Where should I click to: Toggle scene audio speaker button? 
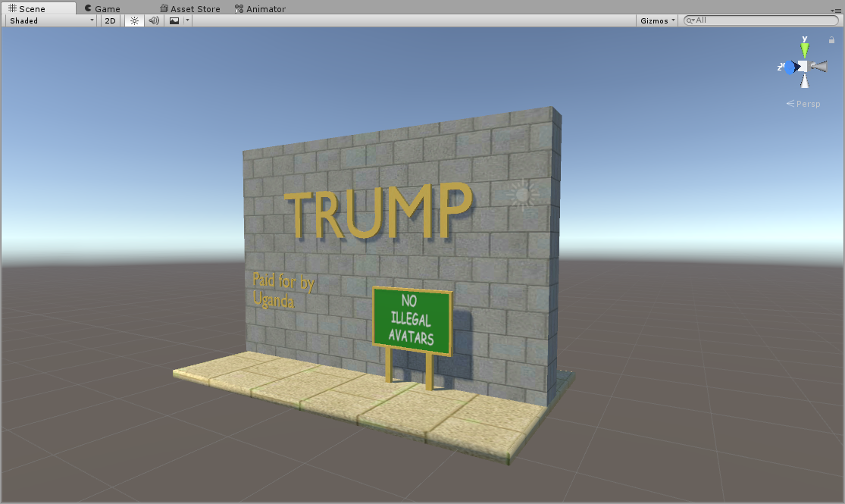154,20
